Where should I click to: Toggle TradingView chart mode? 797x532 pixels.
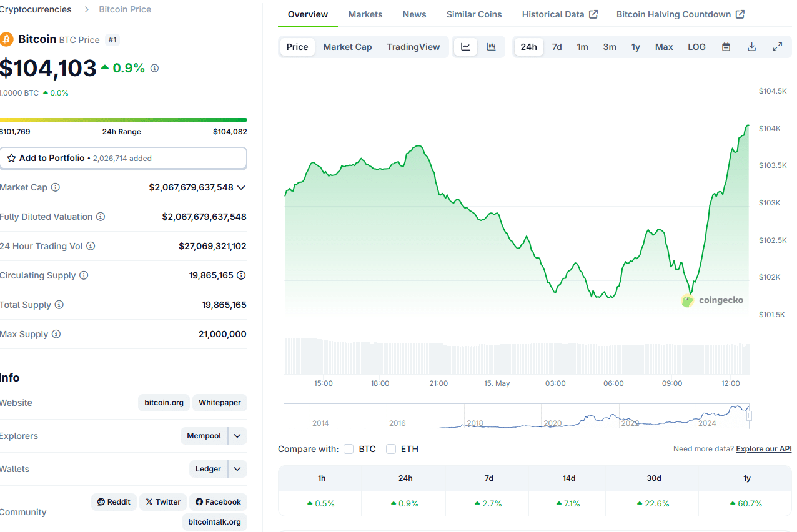click(413, 47)
